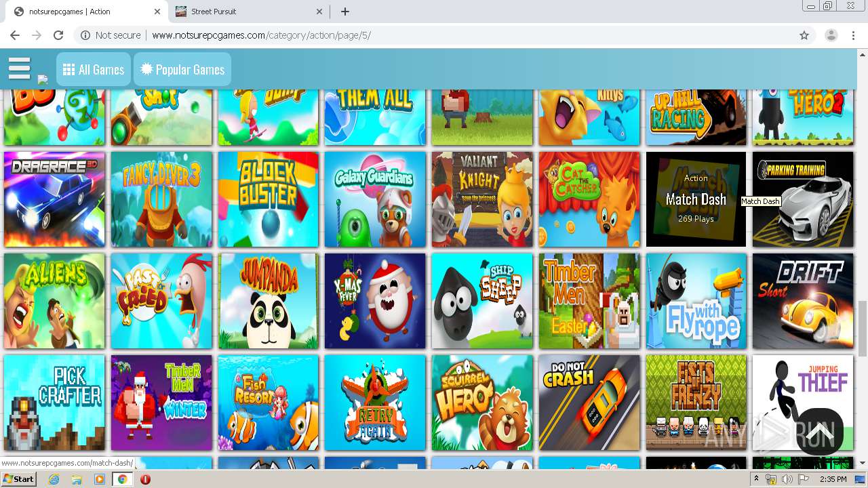Image resolution: width=868 pixels, height=488 pixels.
Task: Open the Jumping Thief game
Action: pyautogui.click(x=803, y=403)
